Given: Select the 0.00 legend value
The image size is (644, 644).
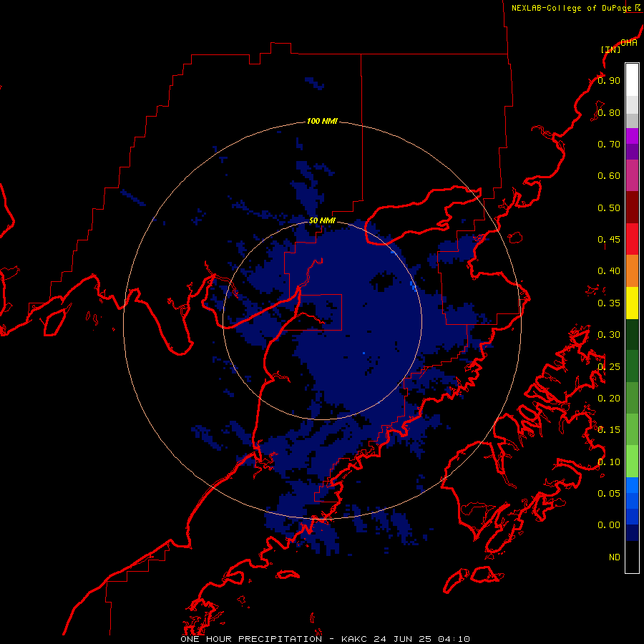Looking at the screenshot, I should (609, 525).
